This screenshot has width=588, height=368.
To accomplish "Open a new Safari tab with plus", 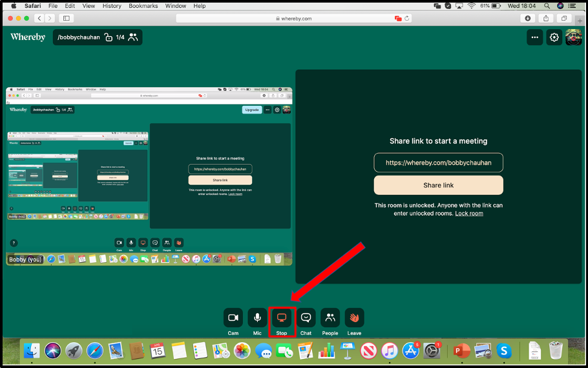I will click(580, 21).
